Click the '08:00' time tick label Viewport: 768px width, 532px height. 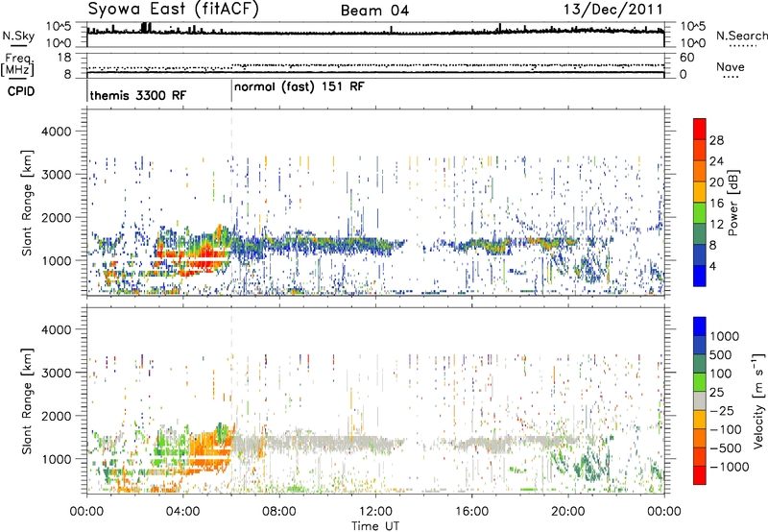tap(279, 512)
